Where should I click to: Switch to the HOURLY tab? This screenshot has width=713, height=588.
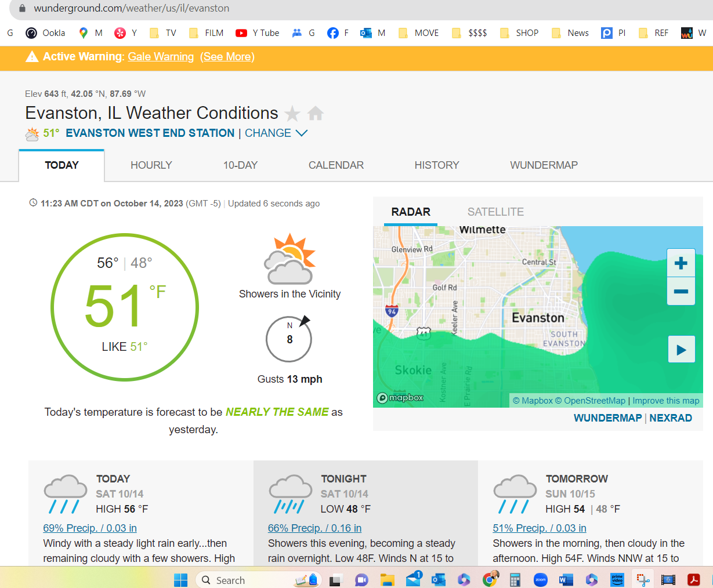click(151, 165)
